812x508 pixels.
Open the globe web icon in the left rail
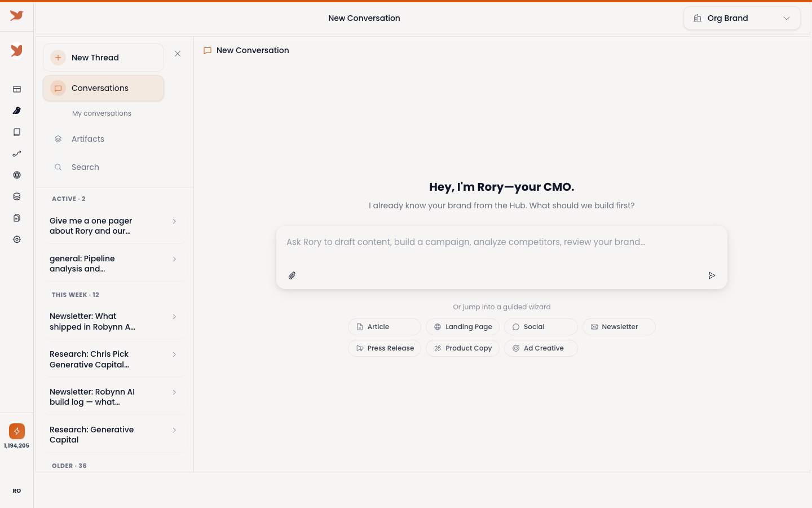click(x=17, y=175)
